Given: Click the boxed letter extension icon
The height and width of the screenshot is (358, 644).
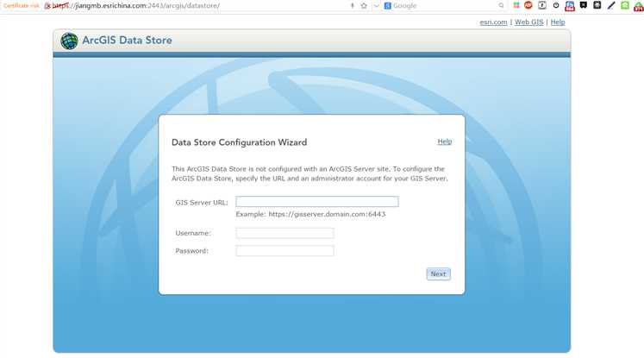Looking at the screenshot, I should point(542,5).
